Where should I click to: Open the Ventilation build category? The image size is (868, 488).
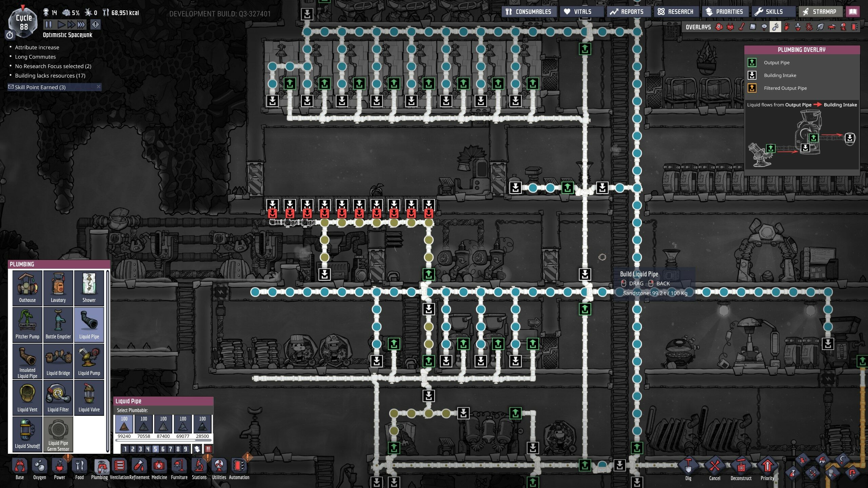[119, 469]
